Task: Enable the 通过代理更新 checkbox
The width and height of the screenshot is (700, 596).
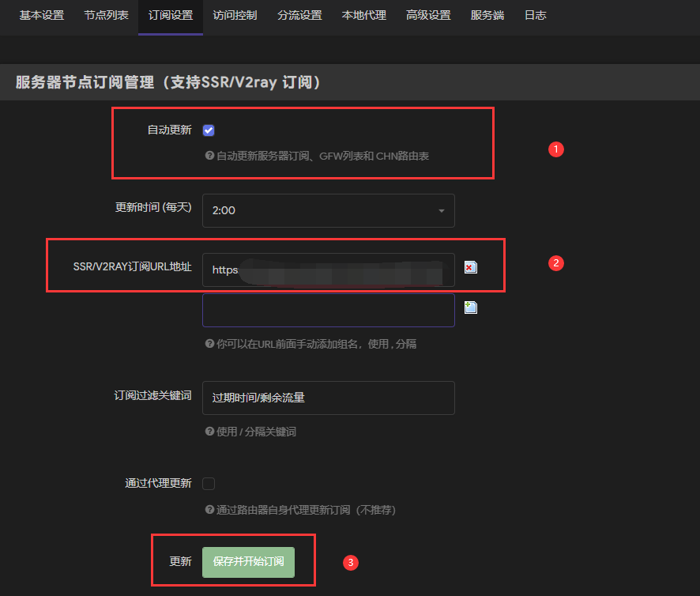Action: click(x=209, y=484)
